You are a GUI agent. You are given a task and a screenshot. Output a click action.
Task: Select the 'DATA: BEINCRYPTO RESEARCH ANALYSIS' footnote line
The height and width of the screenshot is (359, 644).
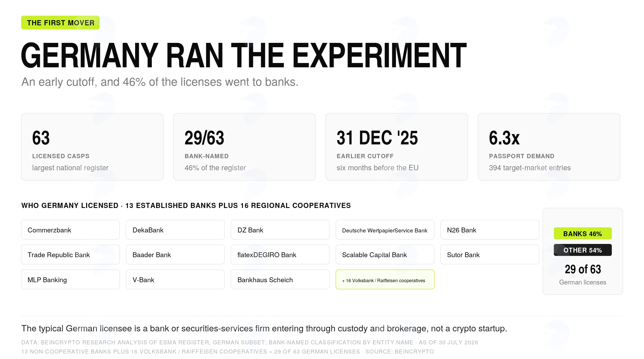[250, 342]
